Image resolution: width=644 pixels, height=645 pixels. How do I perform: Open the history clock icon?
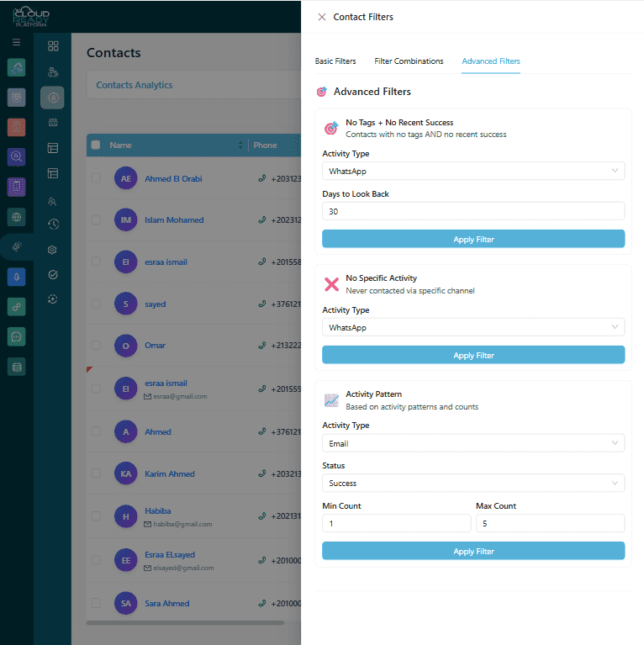(x=53, y=224)
